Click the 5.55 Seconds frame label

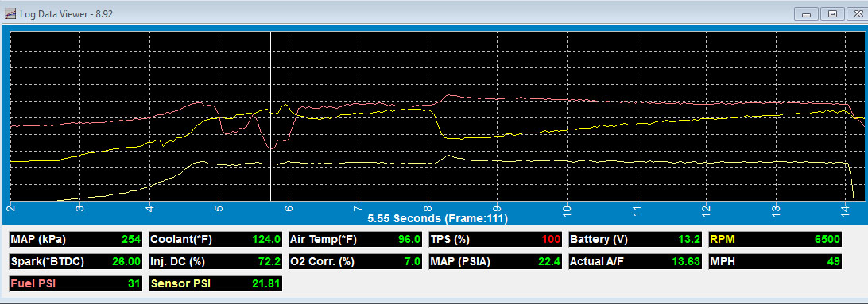pos(437,218)
